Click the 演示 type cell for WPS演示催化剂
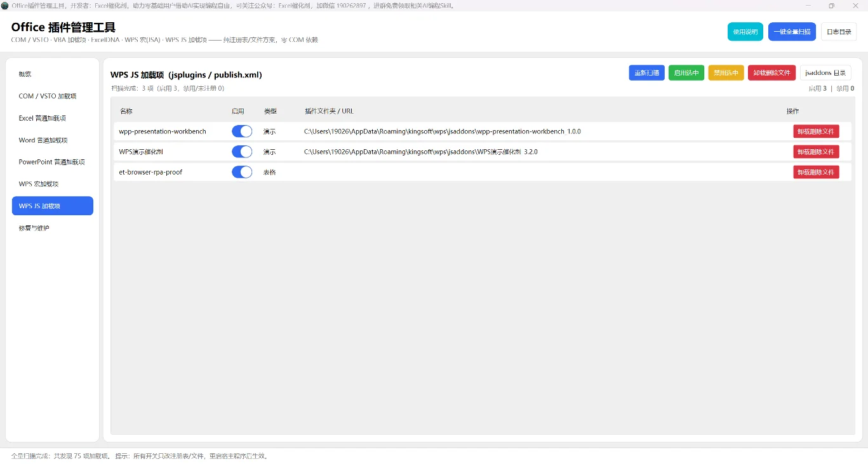This screenshot has width=868, height=464. point(270,152)
